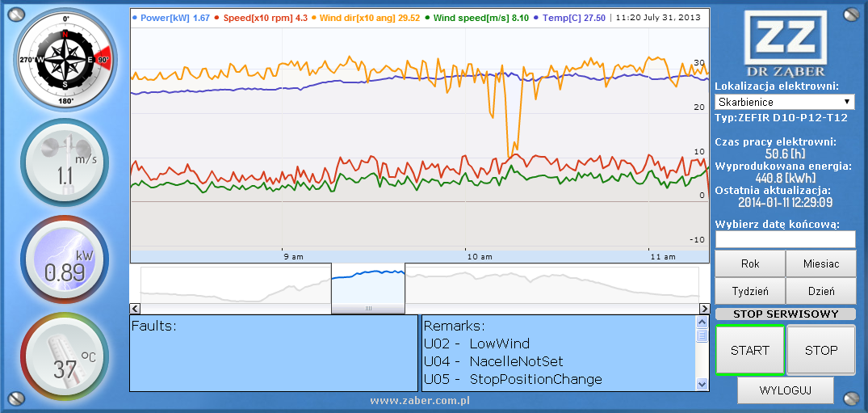Viewport: 868px width, 413px height.
Task: Click the Typ:ZEFIR D10-P12-T12 label
Action: (782, 117)
